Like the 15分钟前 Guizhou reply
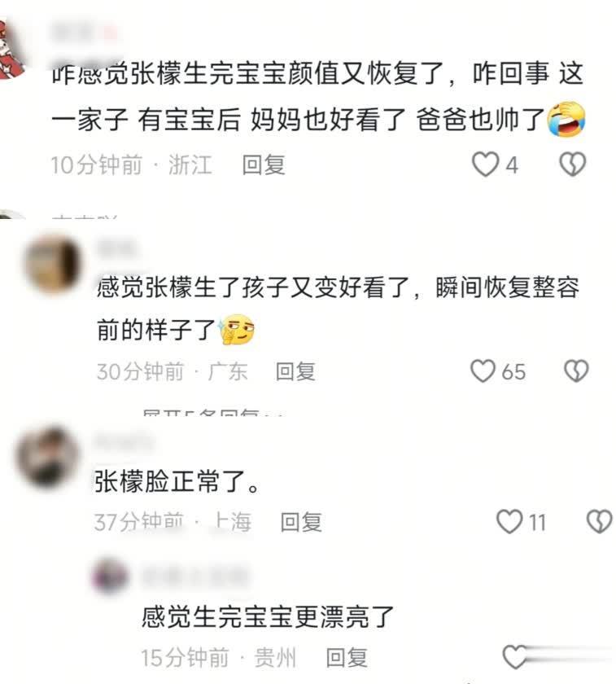This screenshot has height=684, width=616. (x=515, y=657)
